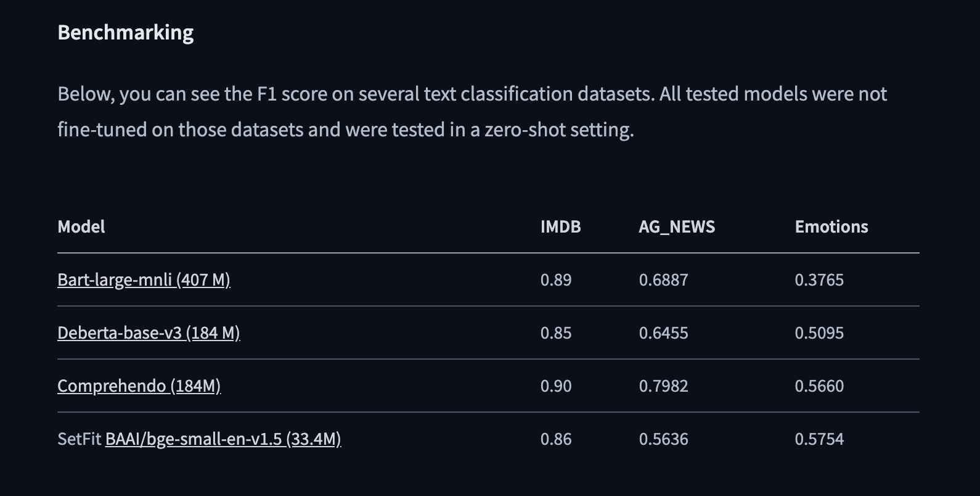The height and width of the screenshot is (496, 980).
Task: Open the Bart-large-mnli (407 M) link
Action: point(144,280)
